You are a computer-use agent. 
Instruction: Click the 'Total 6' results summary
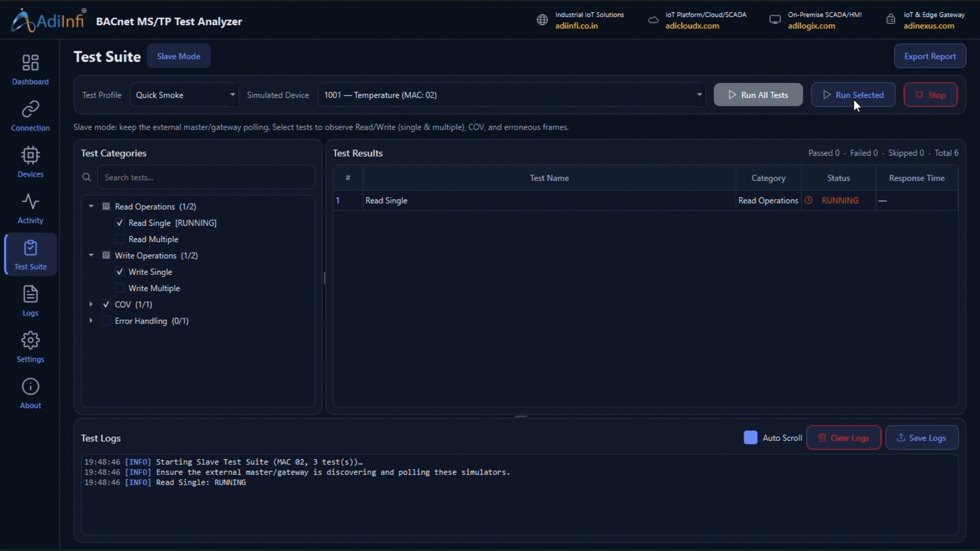point(946,153)
